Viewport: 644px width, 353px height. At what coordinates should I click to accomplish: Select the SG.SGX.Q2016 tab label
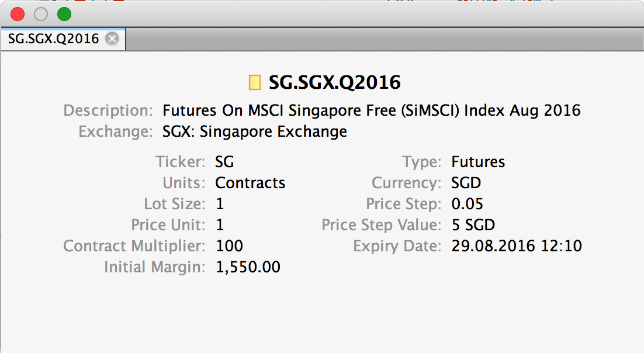[54, 39]
